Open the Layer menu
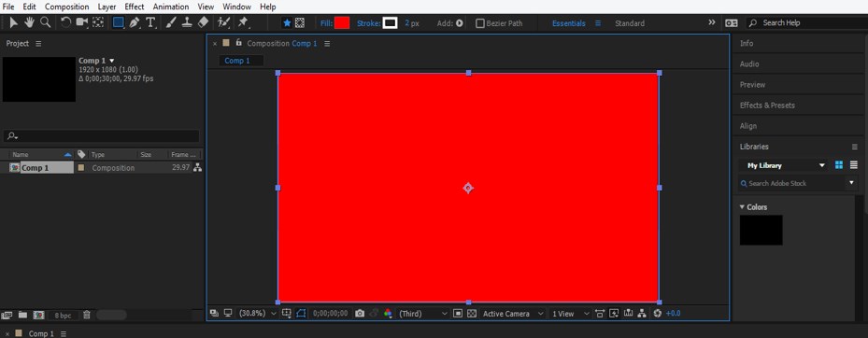The width and height of the screenshot is (868, 338). [x=107, y=7]
